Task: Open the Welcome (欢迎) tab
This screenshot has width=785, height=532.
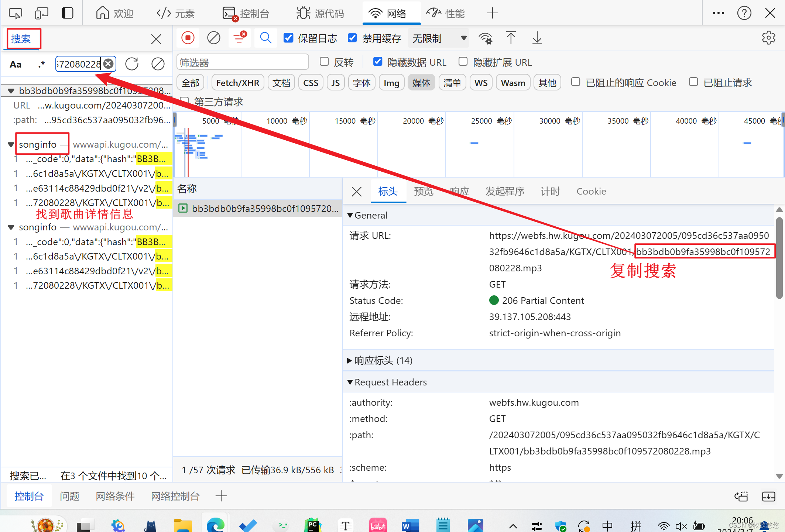Action: click(x=115, y=14)
